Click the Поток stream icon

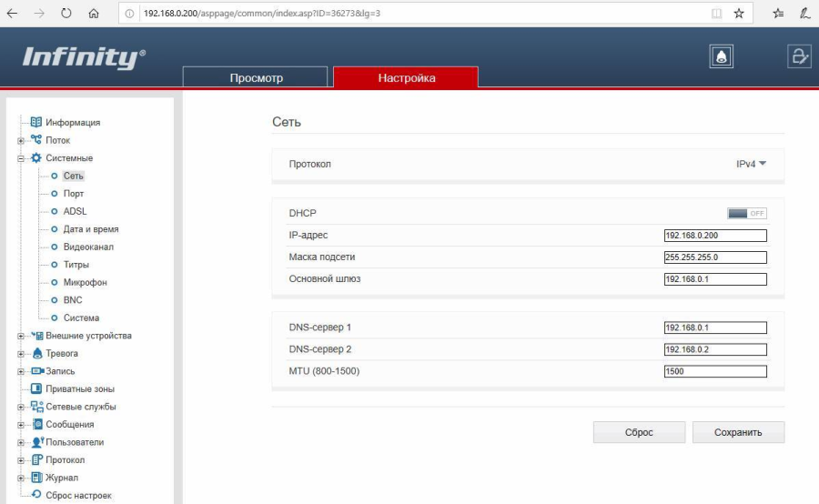pos(36,139)
